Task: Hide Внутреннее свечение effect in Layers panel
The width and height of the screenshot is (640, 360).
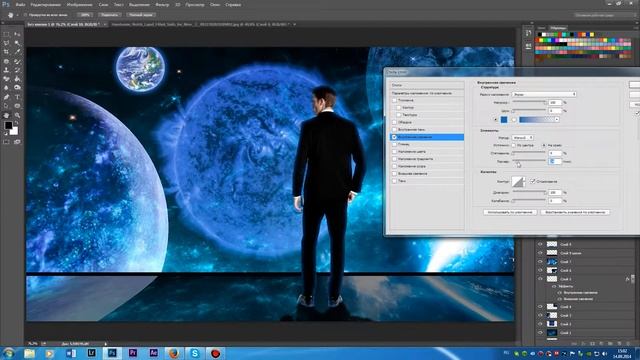Action: (560, 293)
